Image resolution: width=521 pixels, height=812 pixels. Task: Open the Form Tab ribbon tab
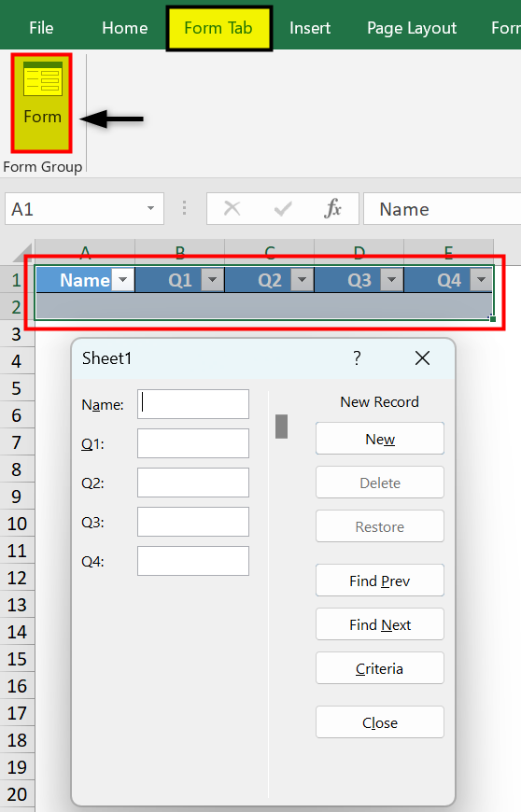coord(218,28)
